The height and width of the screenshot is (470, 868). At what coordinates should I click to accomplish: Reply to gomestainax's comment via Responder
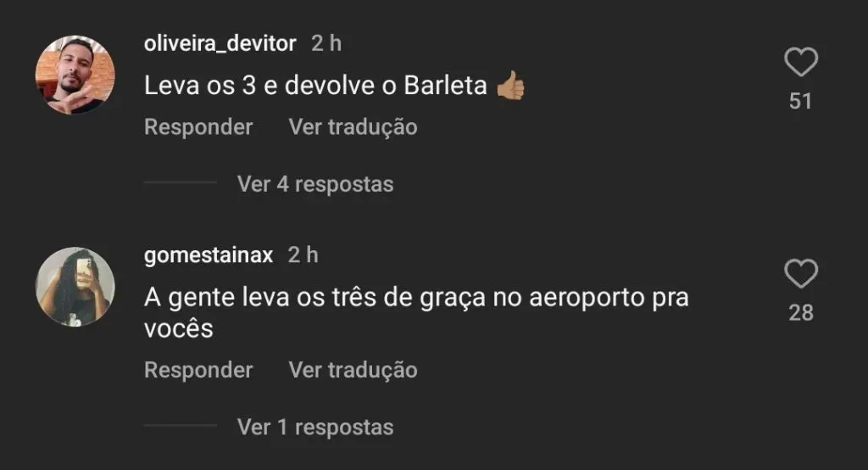pyautogui.click(x=198, y=370)
